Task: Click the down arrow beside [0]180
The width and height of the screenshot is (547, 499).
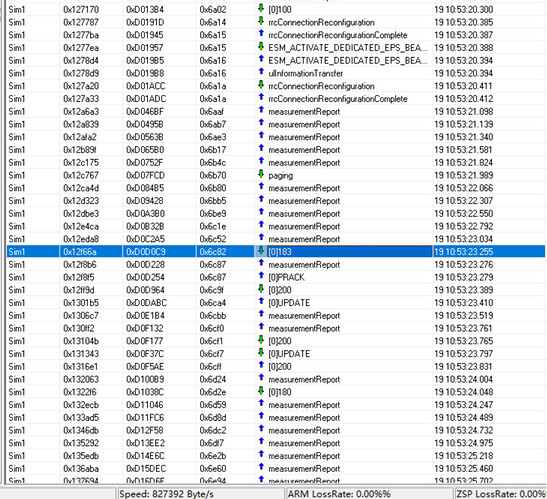Action: click(261, 391)
